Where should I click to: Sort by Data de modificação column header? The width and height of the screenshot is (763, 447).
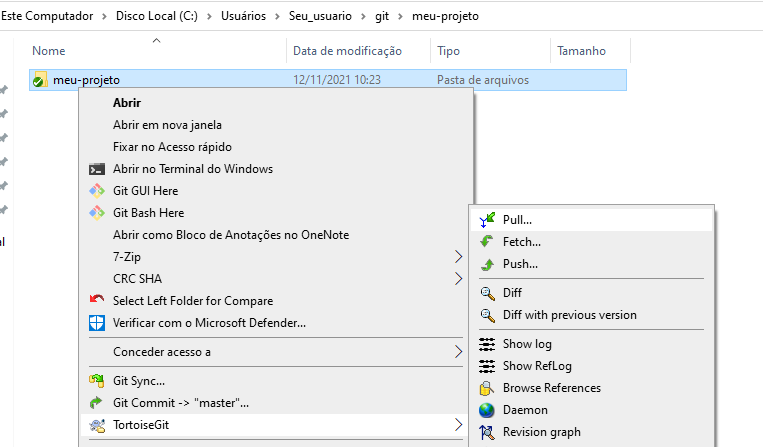pos(347,51)
